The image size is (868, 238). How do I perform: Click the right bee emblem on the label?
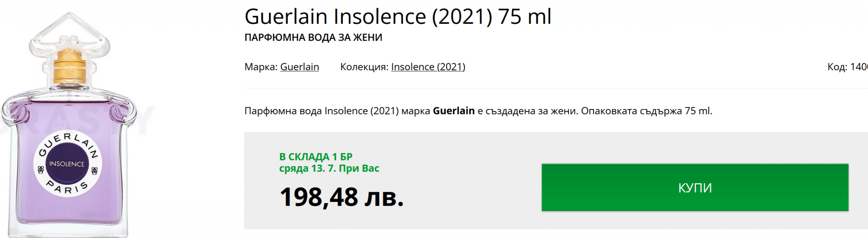(94, 171)
